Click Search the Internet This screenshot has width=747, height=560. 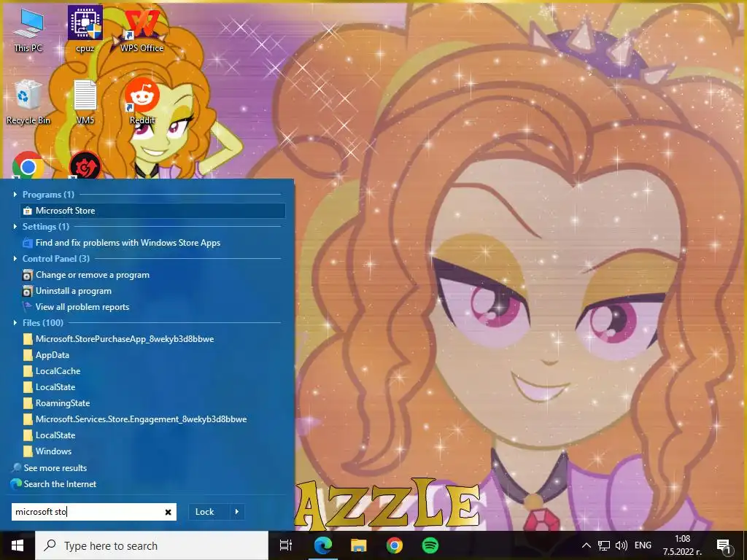tap(60, 484)
